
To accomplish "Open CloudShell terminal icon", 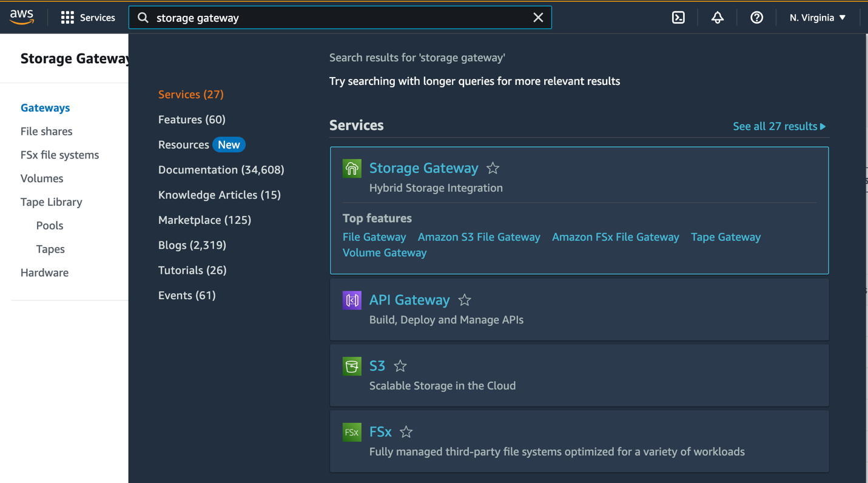I will click(678, 17).
